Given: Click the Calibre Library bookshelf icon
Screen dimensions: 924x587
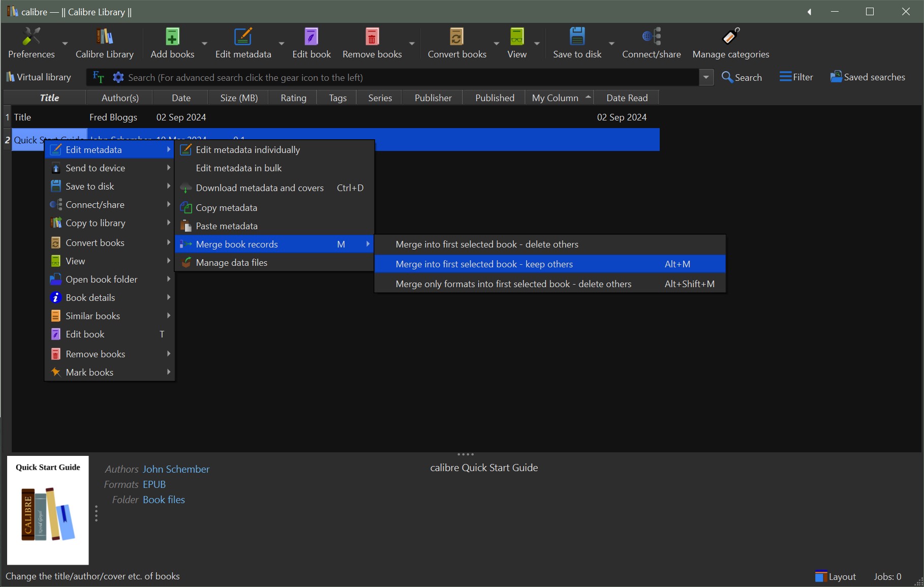Looking at the screenshot, I should click(105, 37).
